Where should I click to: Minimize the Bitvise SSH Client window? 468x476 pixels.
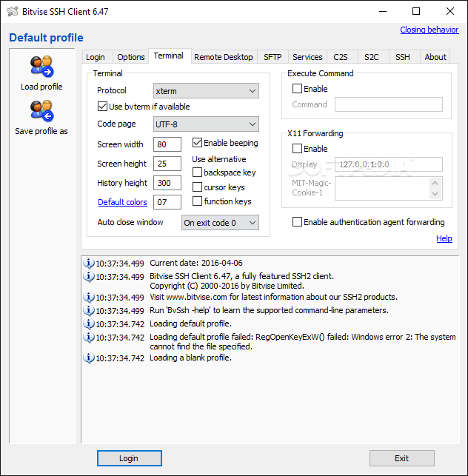point(383,11)
